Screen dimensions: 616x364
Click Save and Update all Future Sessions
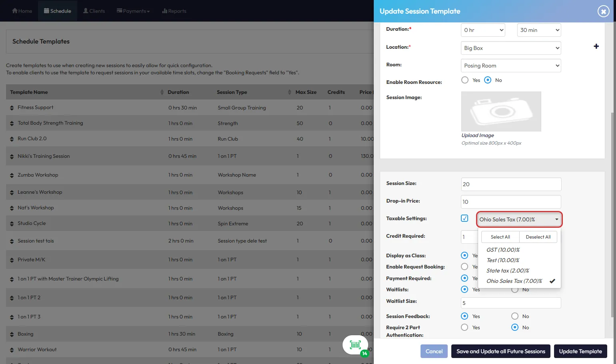500,351
